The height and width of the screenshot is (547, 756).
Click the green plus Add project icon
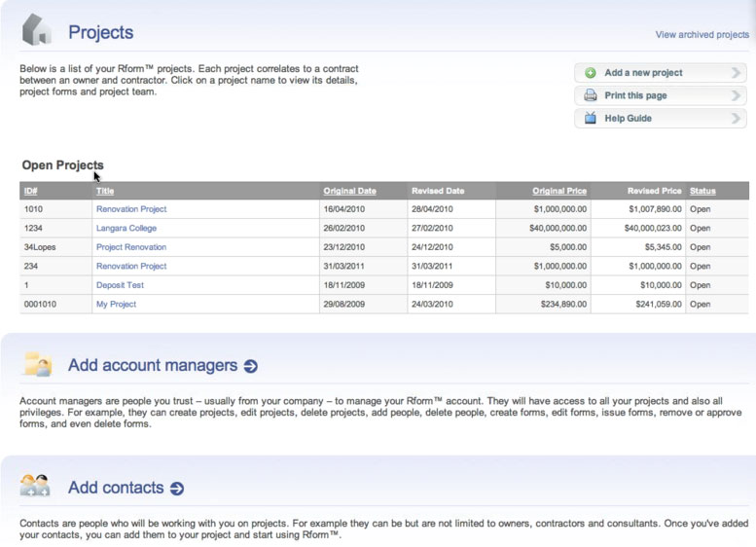pos(591,73)
